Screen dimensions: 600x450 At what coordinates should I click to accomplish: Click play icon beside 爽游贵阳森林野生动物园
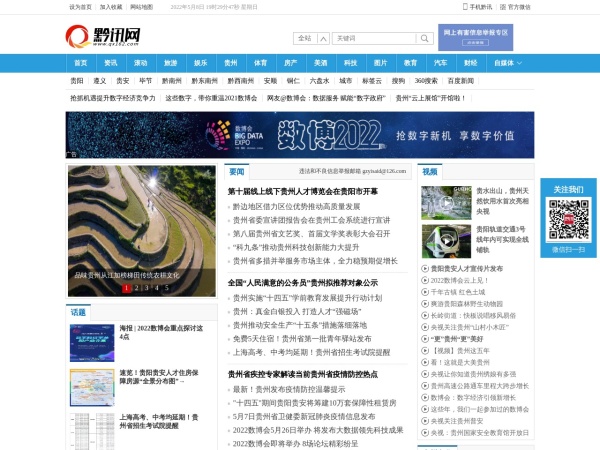tap(425, 304)
